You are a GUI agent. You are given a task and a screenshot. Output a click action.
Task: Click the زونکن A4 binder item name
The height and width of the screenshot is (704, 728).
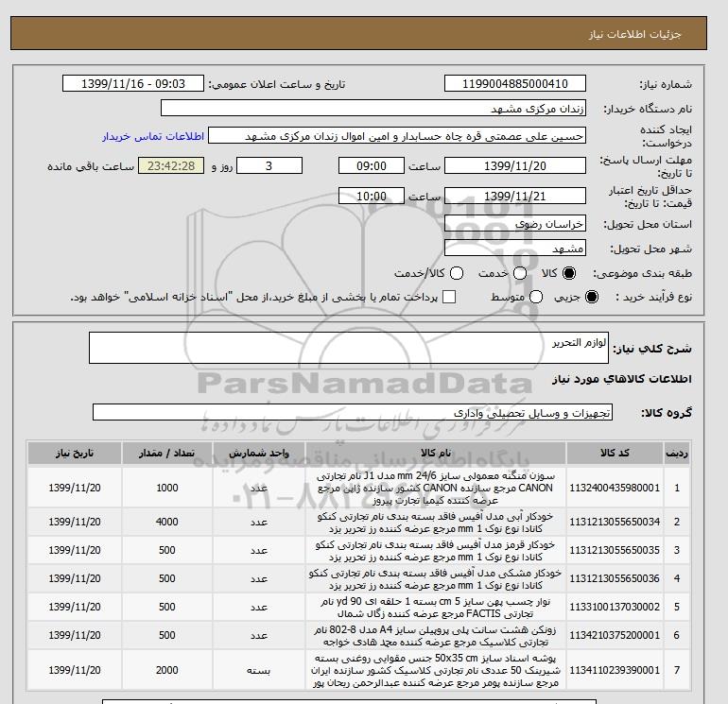coord(436,635)
